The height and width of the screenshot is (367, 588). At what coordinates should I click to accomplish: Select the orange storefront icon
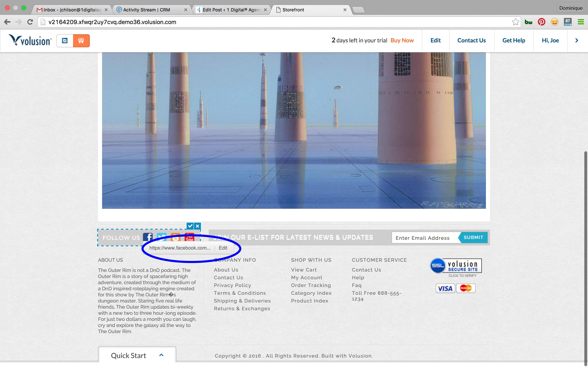click(81, 41)
